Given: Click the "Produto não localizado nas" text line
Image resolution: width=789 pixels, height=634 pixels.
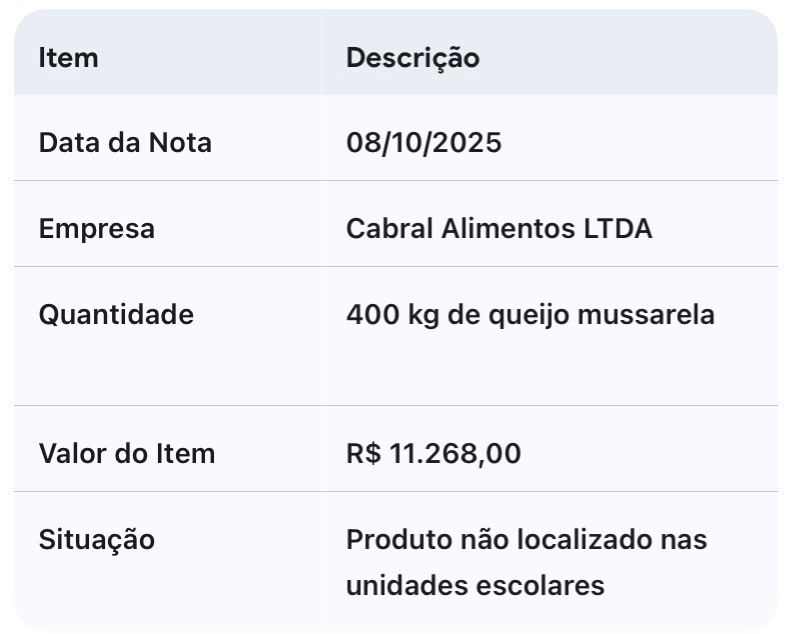Looking at the screenshot, I should click(526, 540).
